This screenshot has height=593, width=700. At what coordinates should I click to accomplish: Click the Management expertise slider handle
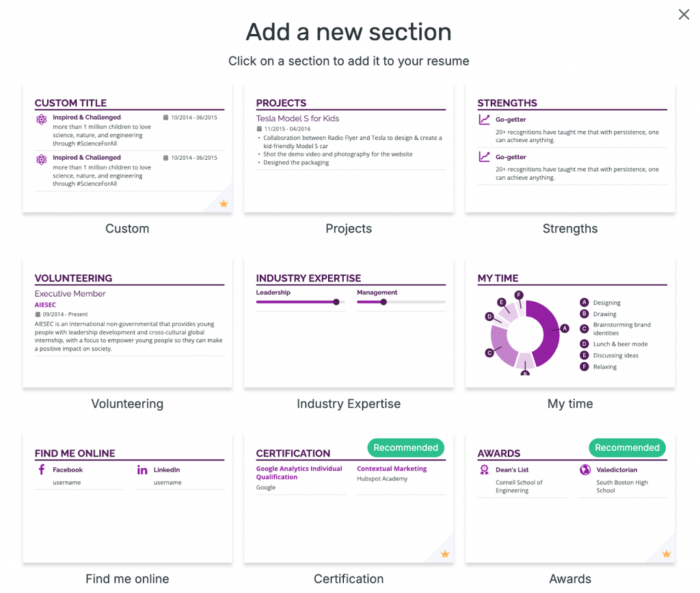pyautogui.click(x=383, y=302)
